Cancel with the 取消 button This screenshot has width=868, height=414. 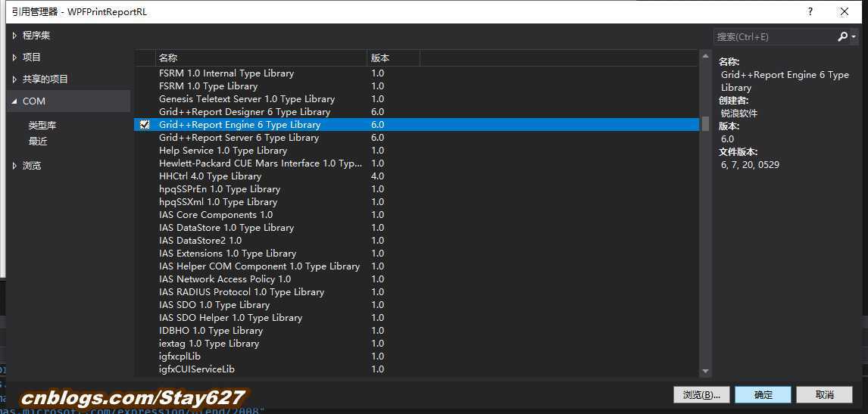click(824, 394)
